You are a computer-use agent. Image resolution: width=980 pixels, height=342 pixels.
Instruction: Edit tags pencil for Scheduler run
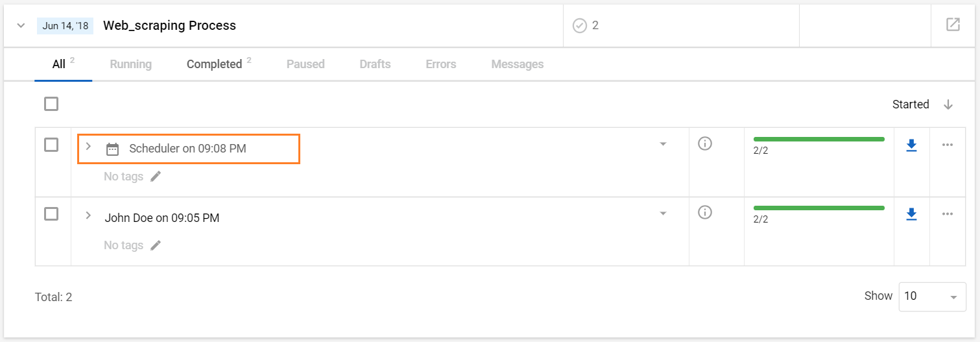(155, 177)
